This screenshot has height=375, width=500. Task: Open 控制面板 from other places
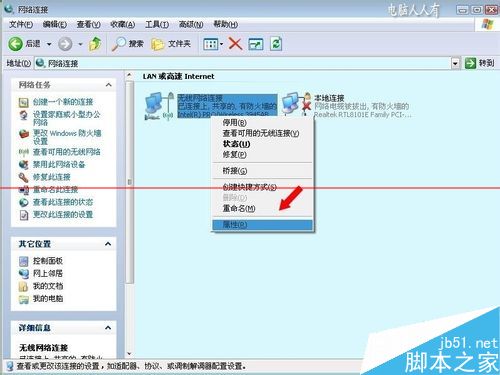click(x=48, y=261)
